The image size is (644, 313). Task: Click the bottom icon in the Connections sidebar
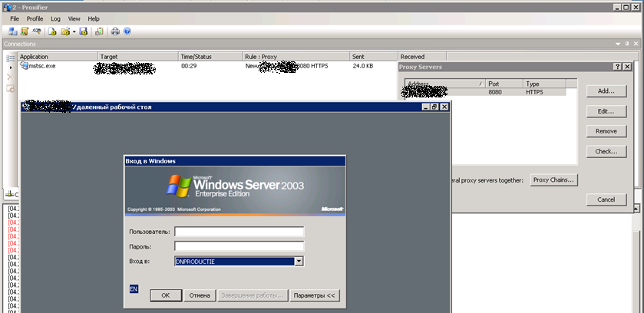pos(10,88)
